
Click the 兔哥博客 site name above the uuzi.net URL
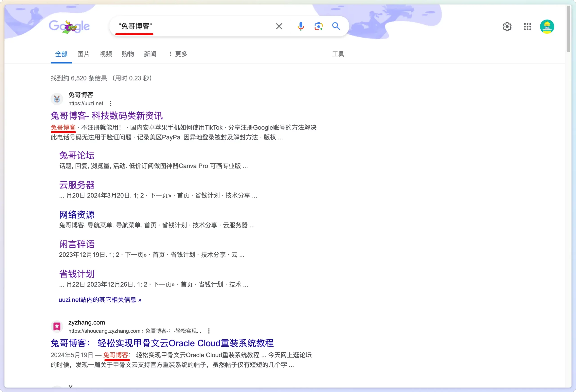81,95
